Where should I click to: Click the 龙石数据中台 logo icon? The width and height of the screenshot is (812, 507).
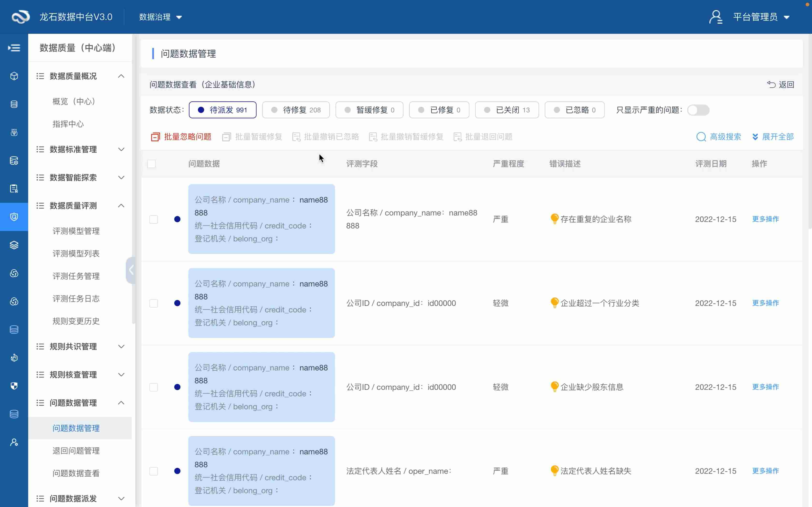(21, 17)
